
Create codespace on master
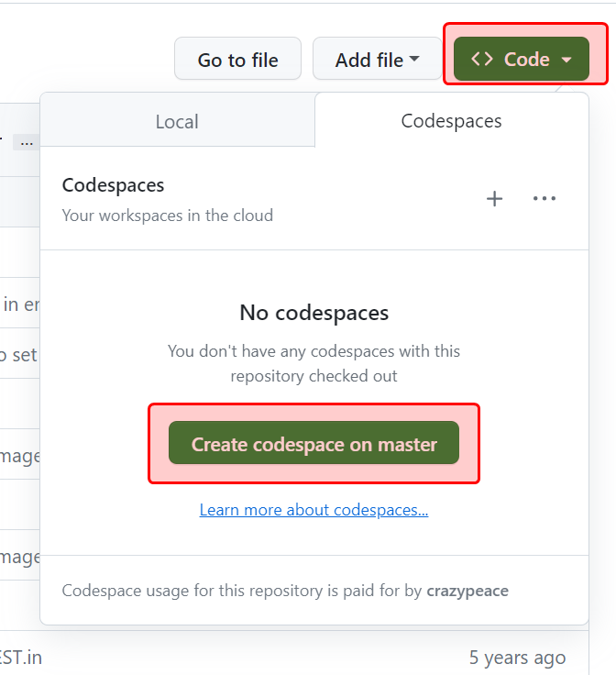(x=313, y=444)
